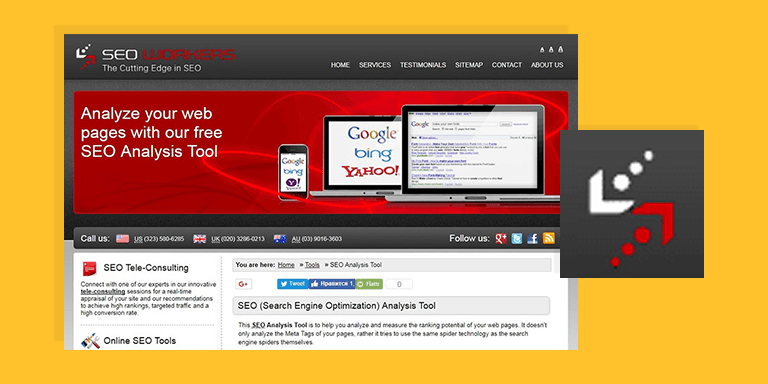Open the Facebook follow icon

coord(533,239)
